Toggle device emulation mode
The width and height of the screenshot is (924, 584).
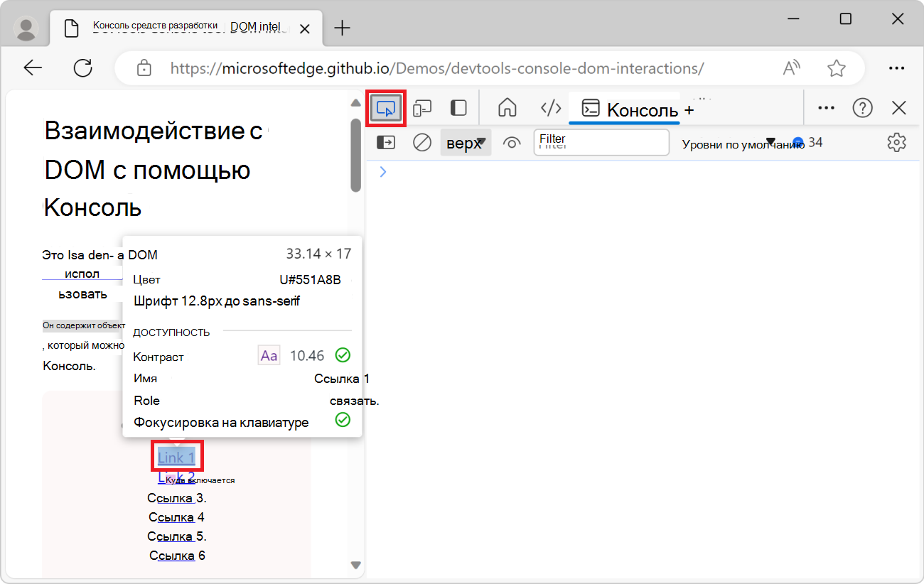point(423,107)
